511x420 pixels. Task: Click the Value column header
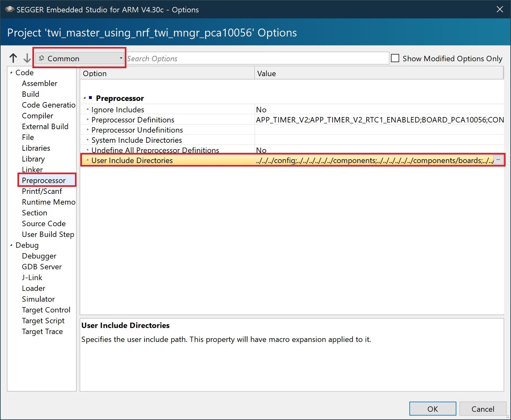pos(379,73)
